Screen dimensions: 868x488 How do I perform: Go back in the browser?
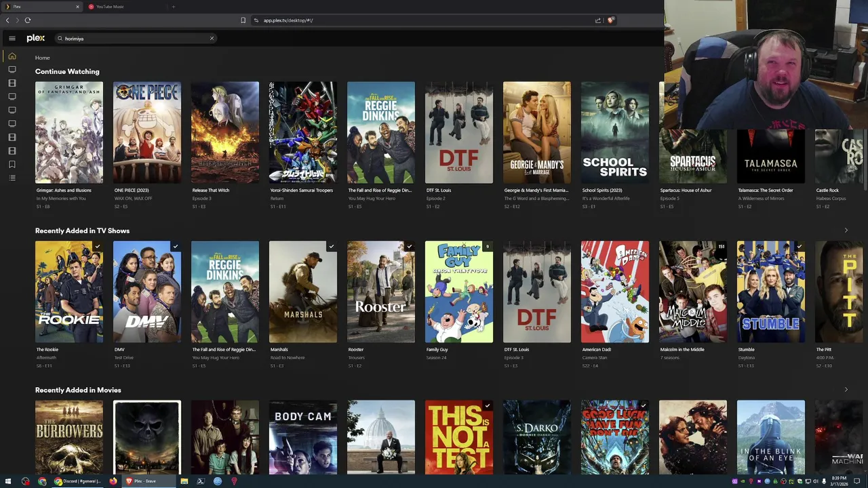(x=7, y=20)
